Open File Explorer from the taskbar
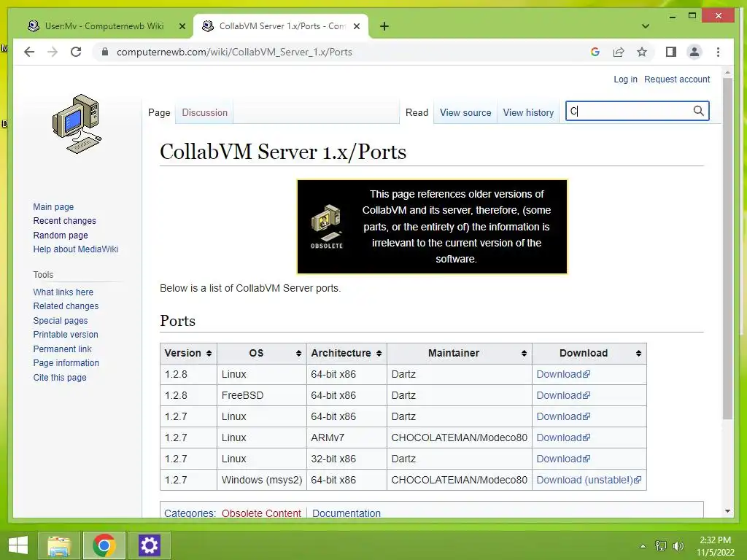The image size is (747, 560). [60, 545]
